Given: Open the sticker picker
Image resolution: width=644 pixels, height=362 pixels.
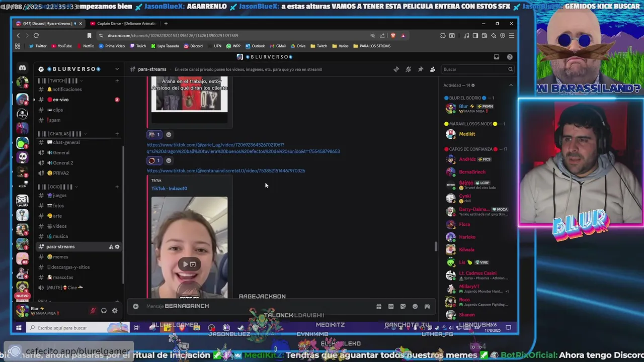Looking at the screenshot, I should 403,306.
